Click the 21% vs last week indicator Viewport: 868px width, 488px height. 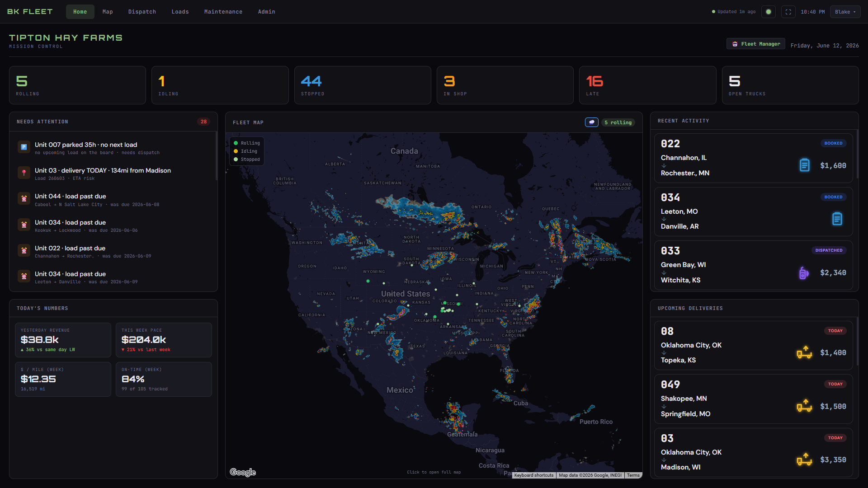pyautogui.click(x=146, y=350)
